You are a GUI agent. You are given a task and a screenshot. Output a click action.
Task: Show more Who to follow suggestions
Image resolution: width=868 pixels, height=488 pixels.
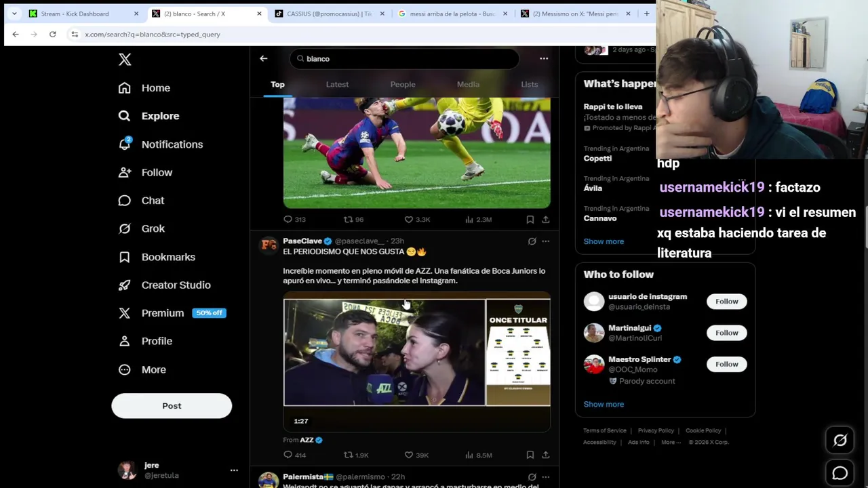tap(604, 404)
